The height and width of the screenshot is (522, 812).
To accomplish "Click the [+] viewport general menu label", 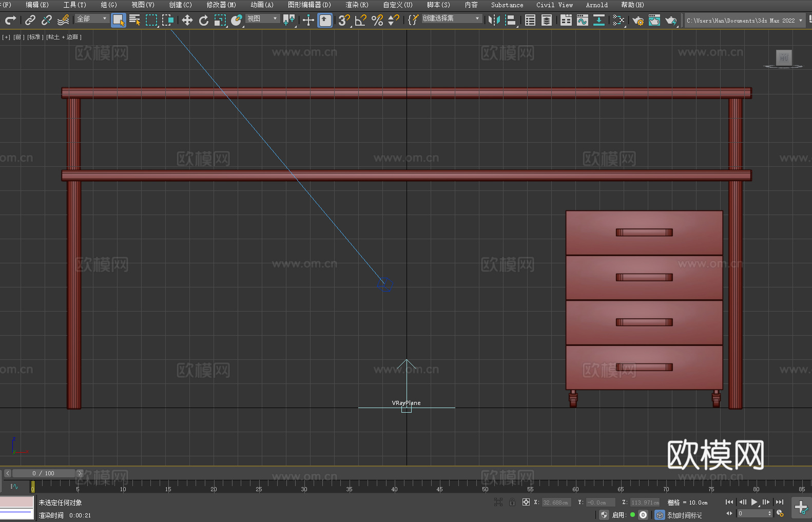I will click(6, 37).
